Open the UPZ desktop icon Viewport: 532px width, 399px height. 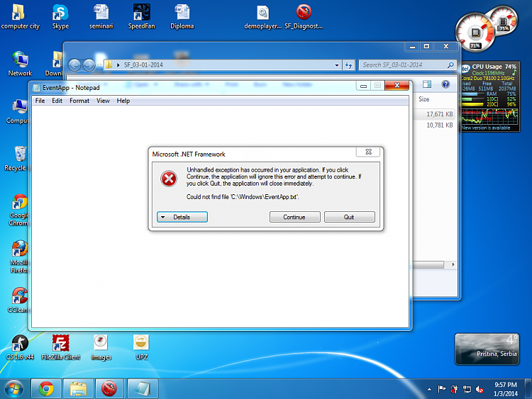click(x=141, y=347)
